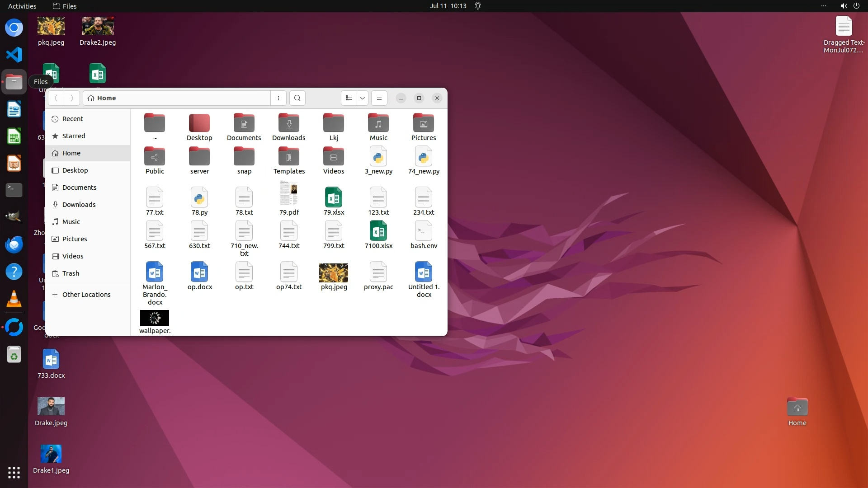Go back with the left arrow button
868x488 pixels.
[56, 98]
